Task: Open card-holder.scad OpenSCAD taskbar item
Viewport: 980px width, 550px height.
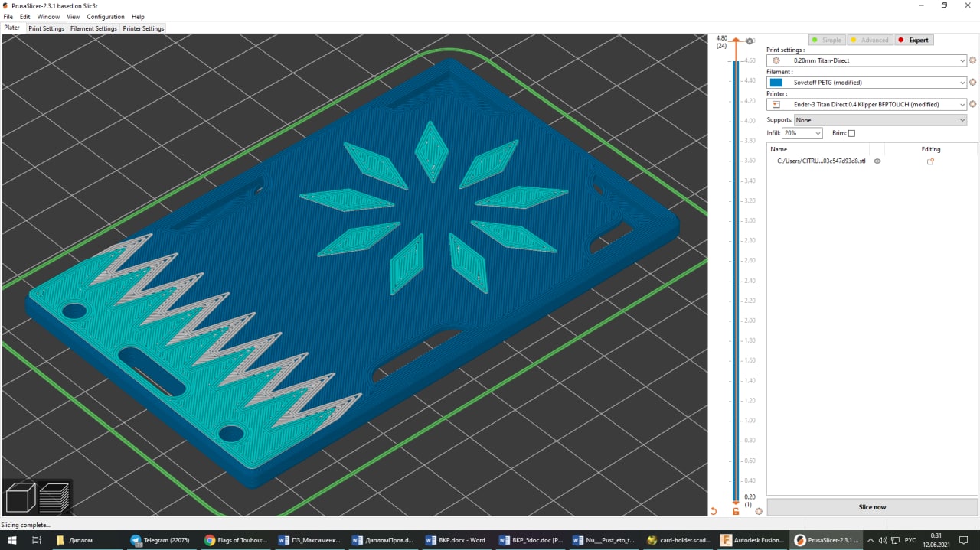Action: coord(678,540)
